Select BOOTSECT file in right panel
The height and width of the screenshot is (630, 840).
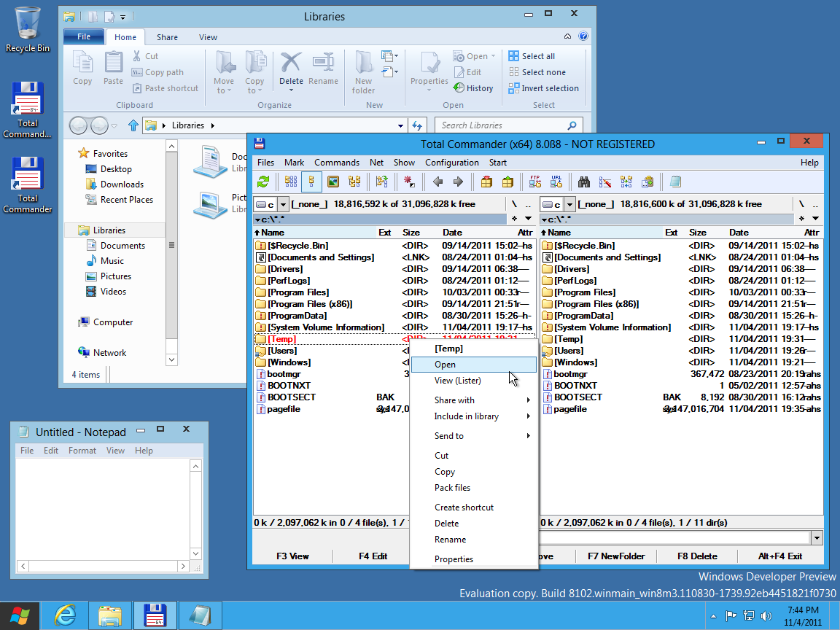pyautogui.click(x=682, y=397)
